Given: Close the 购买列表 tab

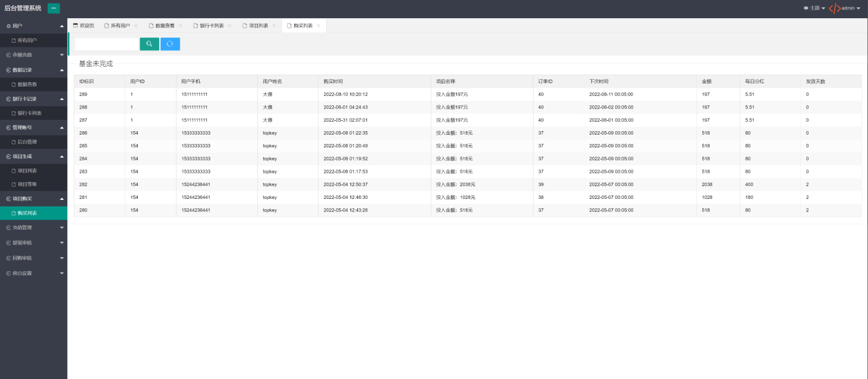Looking at the screenshot, I should point(318,26).
